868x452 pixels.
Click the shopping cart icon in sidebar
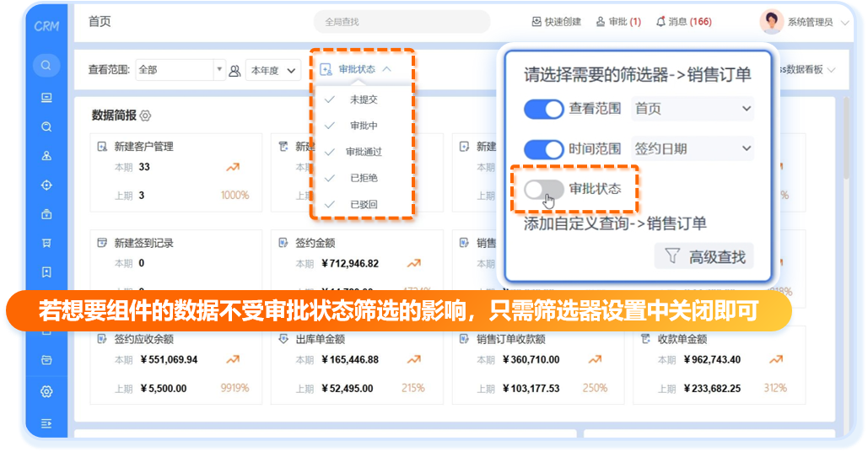point(46,244)
